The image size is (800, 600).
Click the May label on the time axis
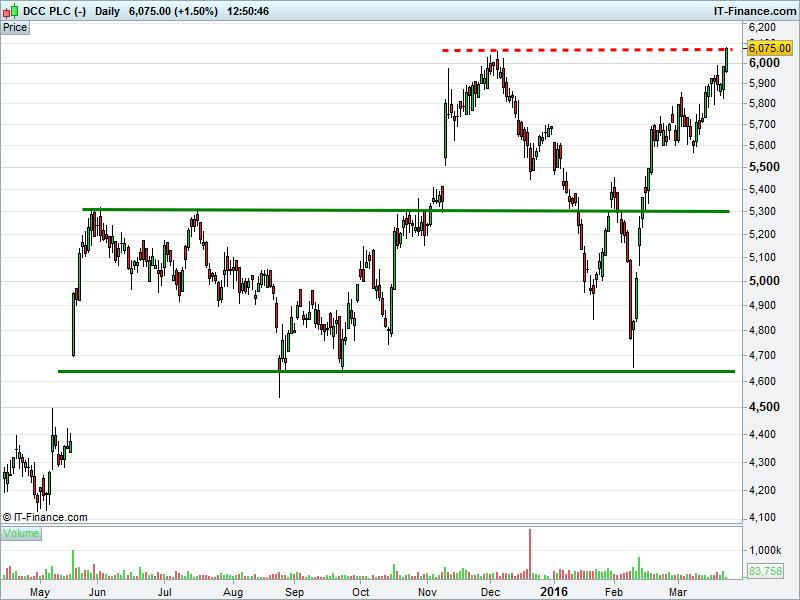click(x=40, y=592)
